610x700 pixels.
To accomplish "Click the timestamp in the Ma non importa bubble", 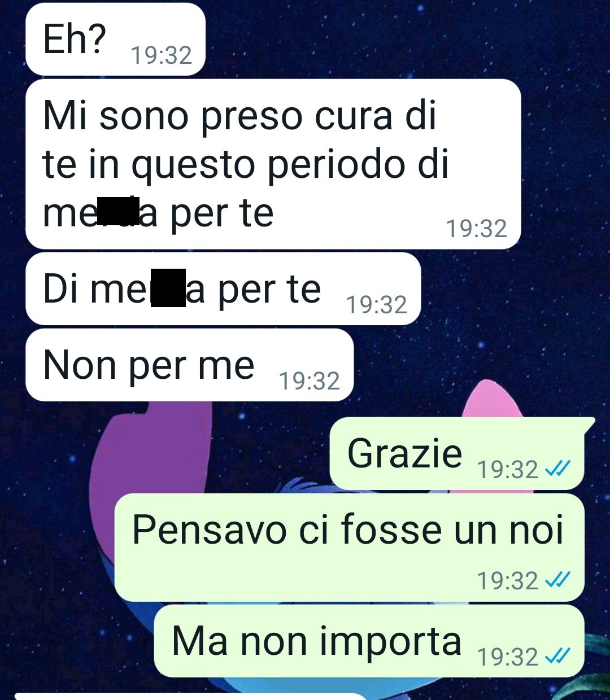I will (507, 657).
